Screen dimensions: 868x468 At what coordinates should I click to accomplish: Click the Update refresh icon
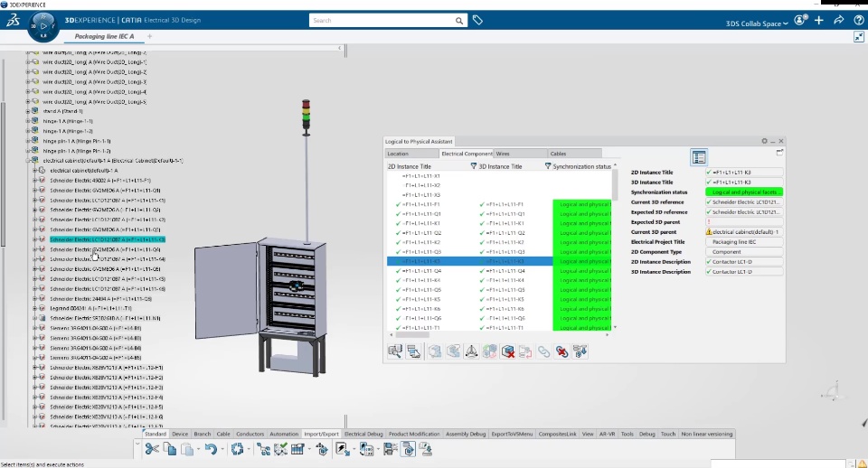pyautogui.click(x=238, y=449)
